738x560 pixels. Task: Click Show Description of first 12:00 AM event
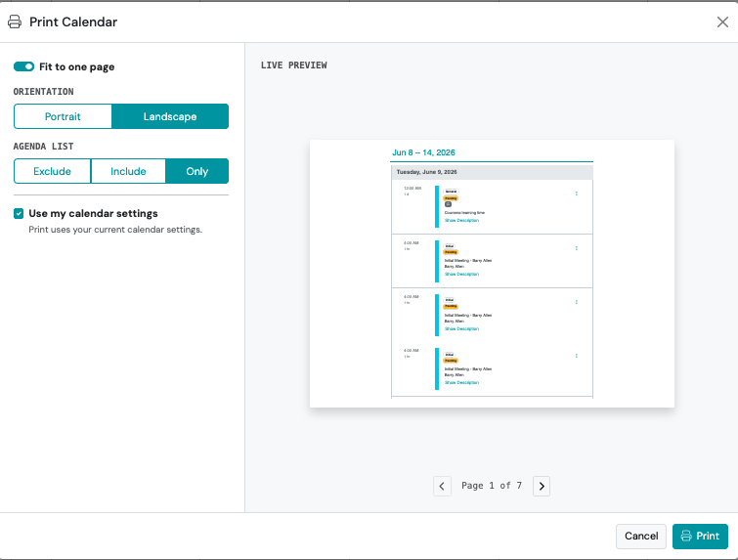point(461,220)
